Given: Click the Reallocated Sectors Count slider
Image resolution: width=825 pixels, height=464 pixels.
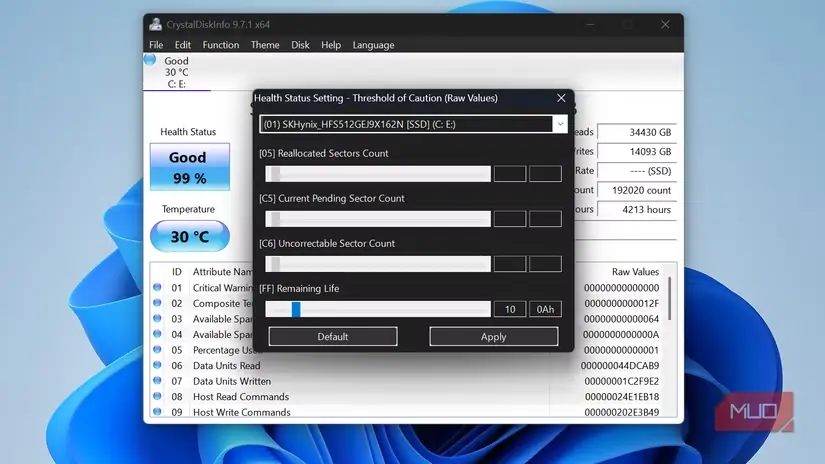Looking at the screenshot, I should 378,174.
